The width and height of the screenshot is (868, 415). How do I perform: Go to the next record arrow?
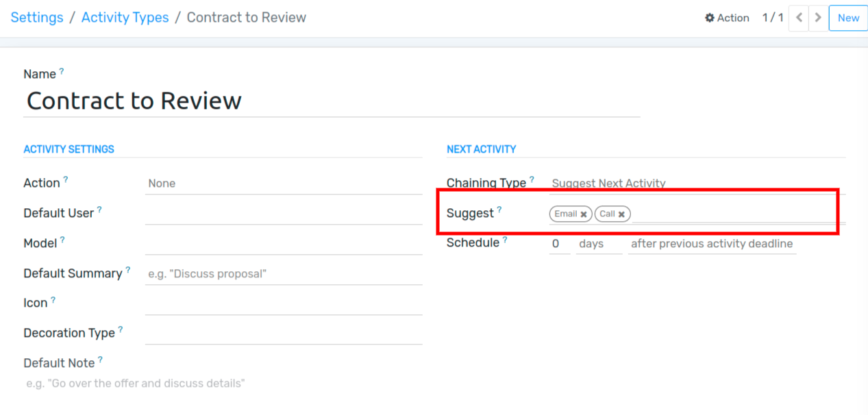[x=817, y=18]
